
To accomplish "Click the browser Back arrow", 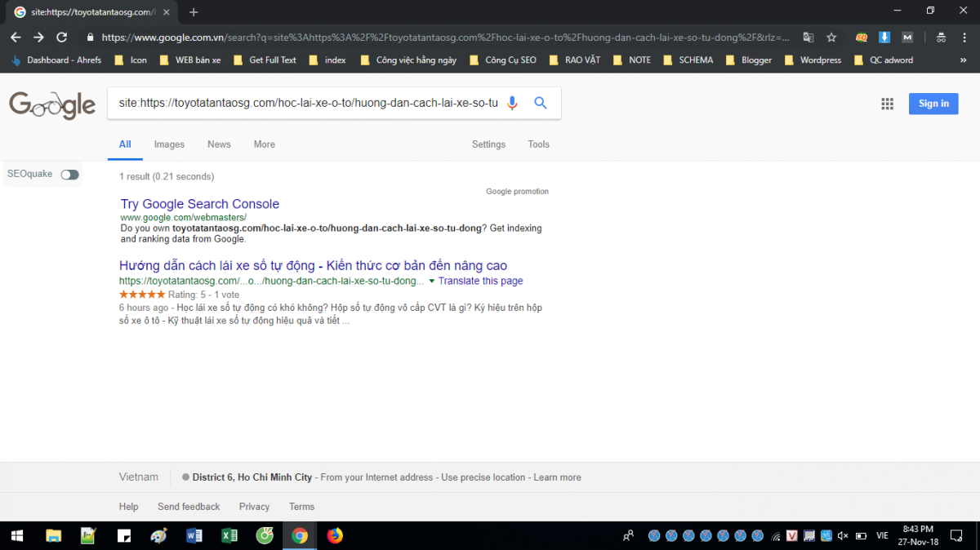I will pos(16,38).
